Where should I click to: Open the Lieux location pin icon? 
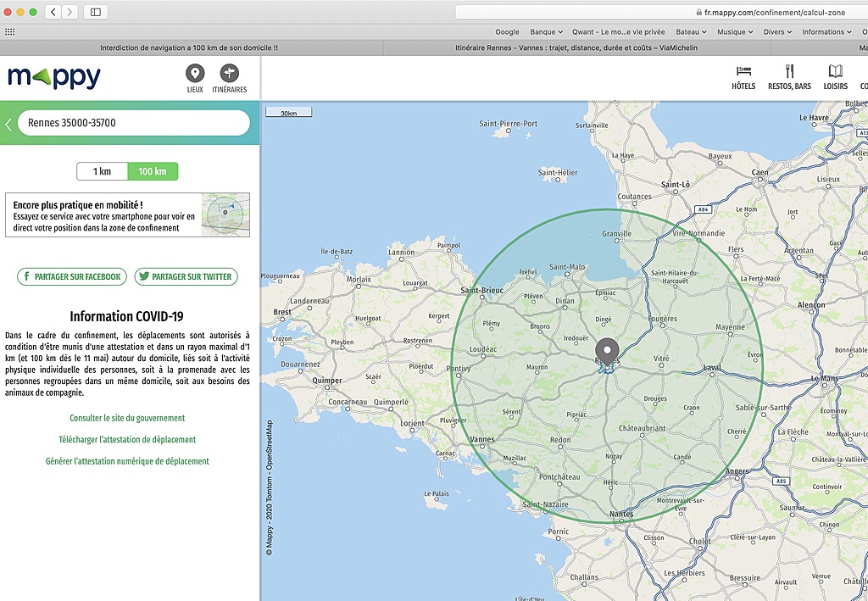click(195, 73)
